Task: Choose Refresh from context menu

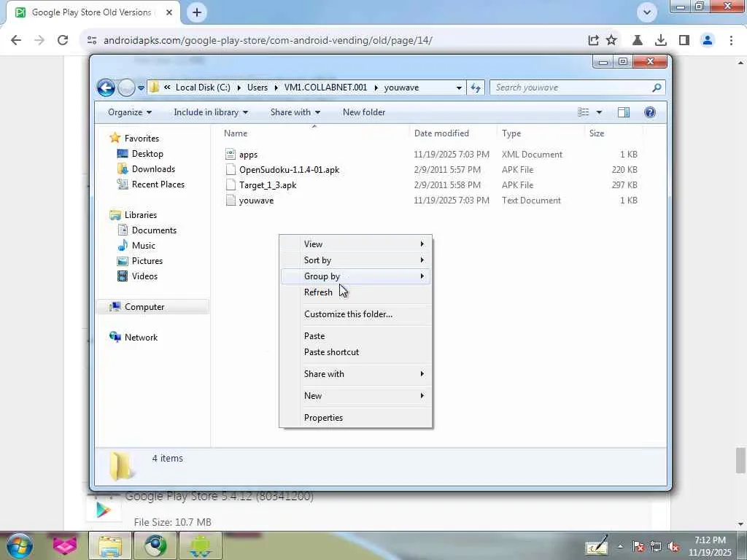Action: [355, 292]
